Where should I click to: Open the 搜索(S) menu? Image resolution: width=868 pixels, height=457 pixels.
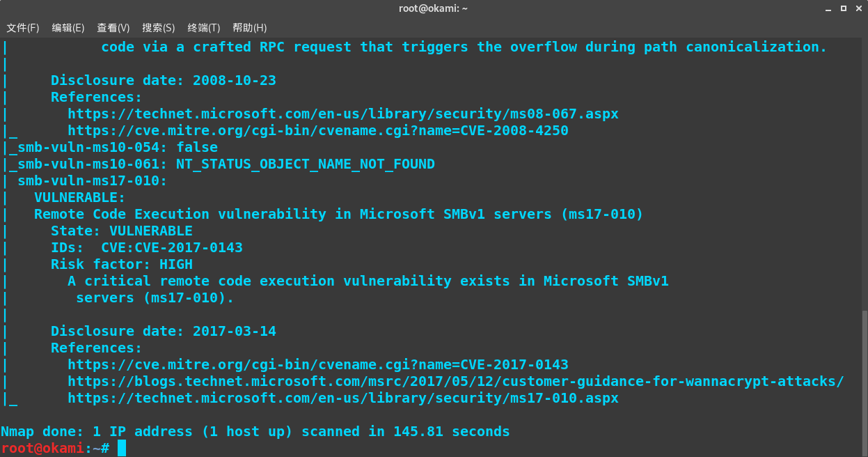click(x=158, y=28)
